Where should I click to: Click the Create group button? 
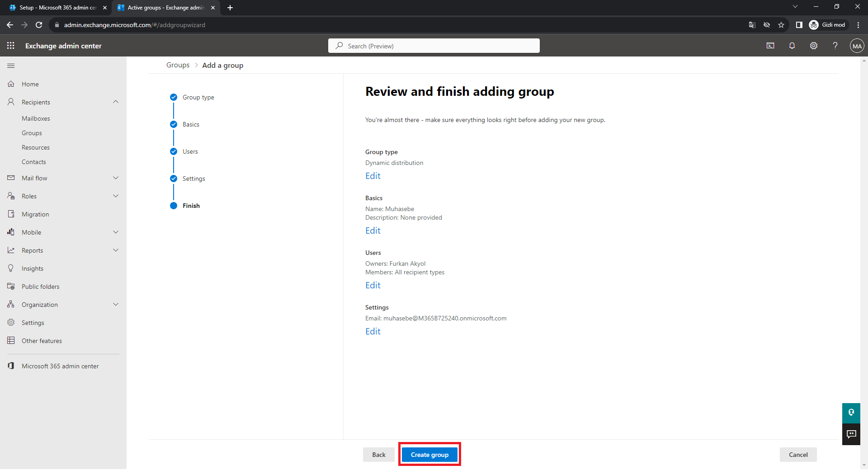429,455
